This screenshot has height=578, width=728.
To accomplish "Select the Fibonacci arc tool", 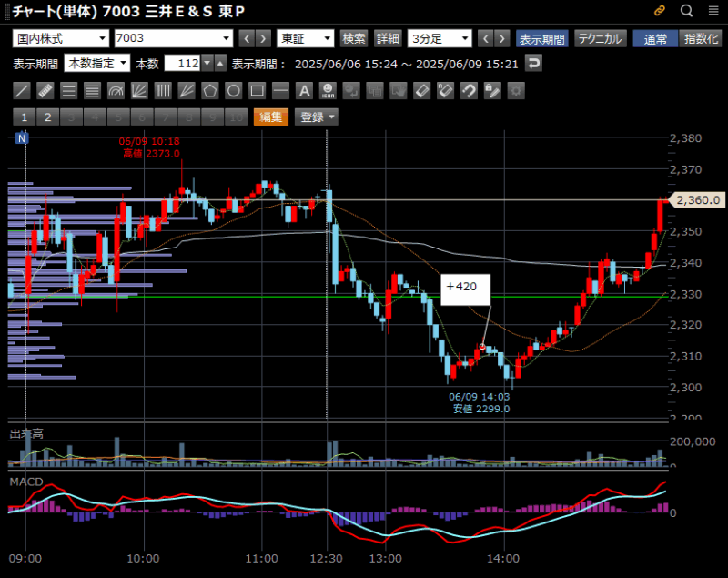I will click(116, 90).
